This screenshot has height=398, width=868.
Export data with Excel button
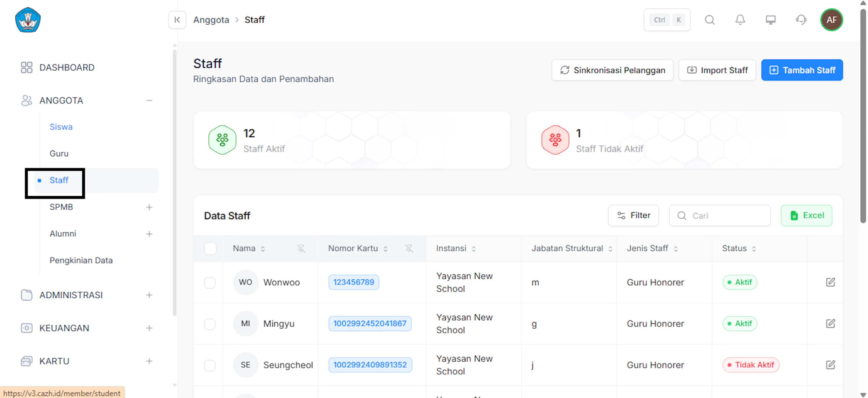806,215
